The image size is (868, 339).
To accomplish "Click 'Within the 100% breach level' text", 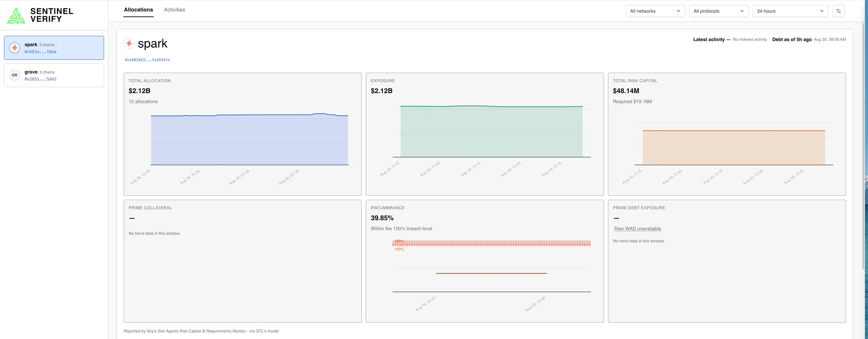I will (401, 229).
